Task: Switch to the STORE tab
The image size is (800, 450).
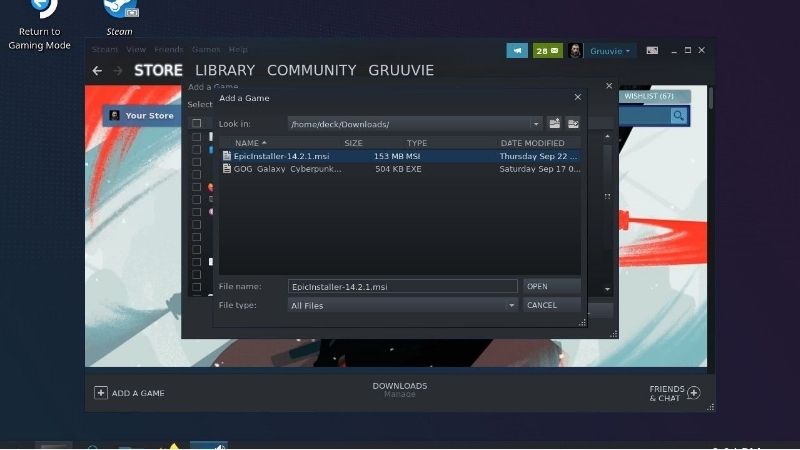Action: tap(158, 70)
